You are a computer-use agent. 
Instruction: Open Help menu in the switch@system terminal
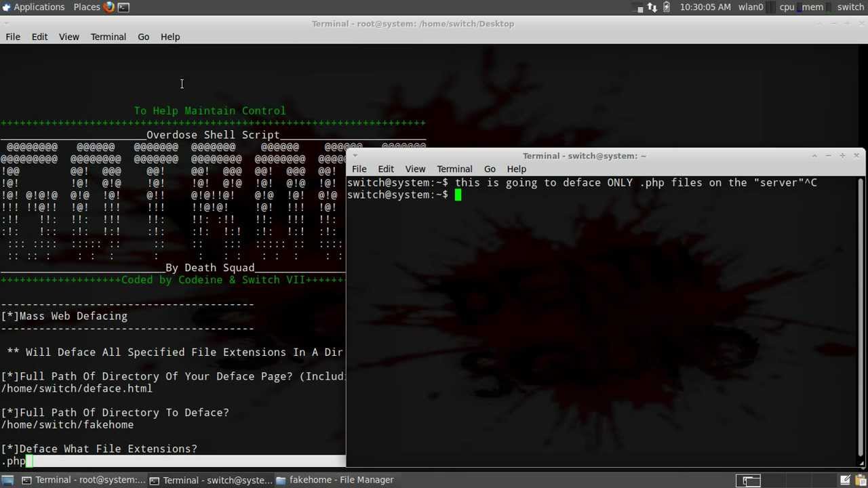point(516,169)
